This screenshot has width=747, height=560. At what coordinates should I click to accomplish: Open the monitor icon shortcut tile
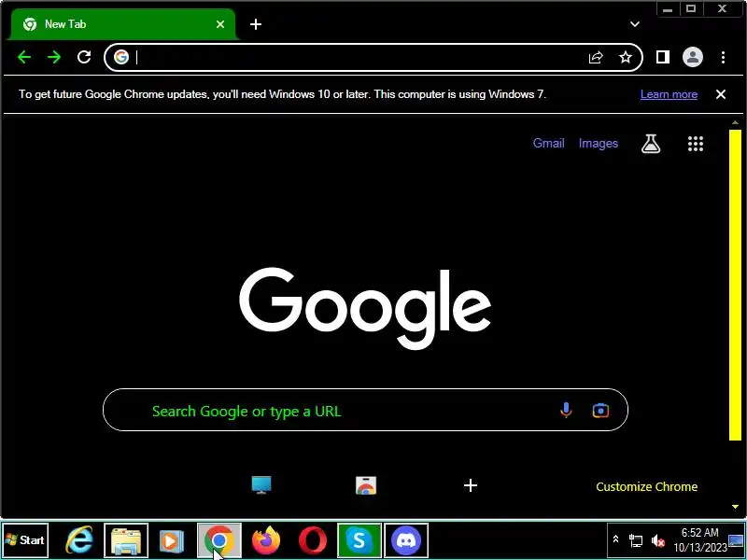pos(261,485)
